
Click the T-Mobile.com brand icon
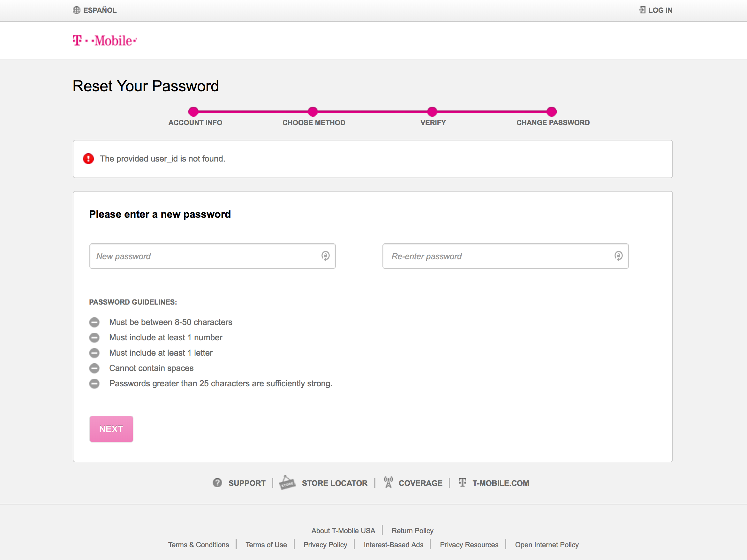(462, 482)
